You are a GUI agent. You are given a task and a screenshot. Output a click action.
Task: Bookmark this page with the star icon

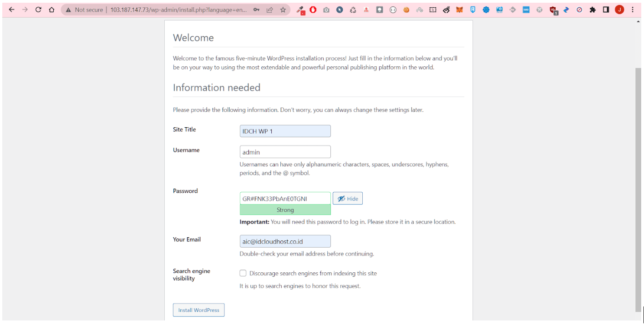coord(283,10)
